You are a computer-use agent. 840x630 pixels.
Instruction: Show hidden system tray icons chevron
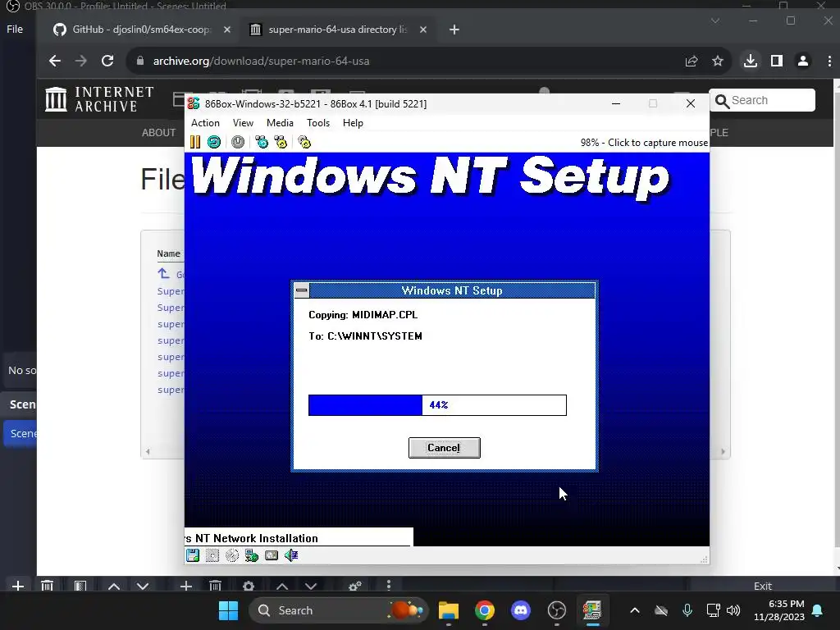pyautogui.click(x=635, y=610)
